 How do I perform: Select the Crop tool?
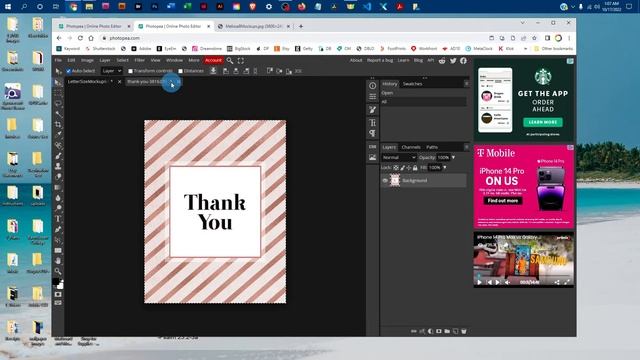click(x=58, y=124)
